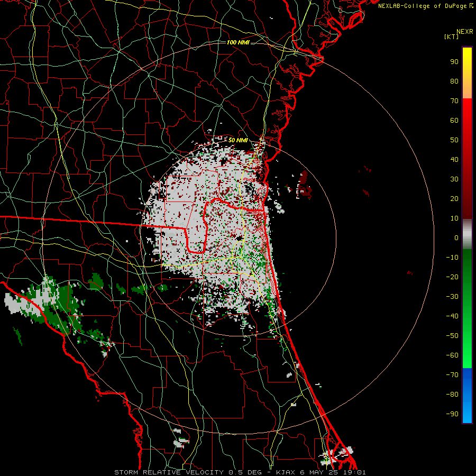Click the Storm Relative Velocity KJAX caption

pos(240,472)
